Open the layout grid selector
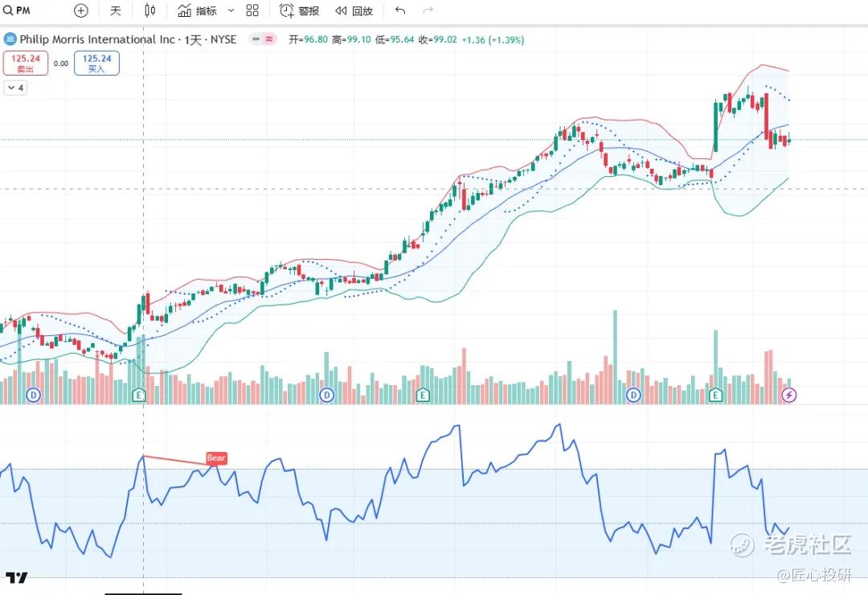 pyautogui.click(x=252, y=10)
